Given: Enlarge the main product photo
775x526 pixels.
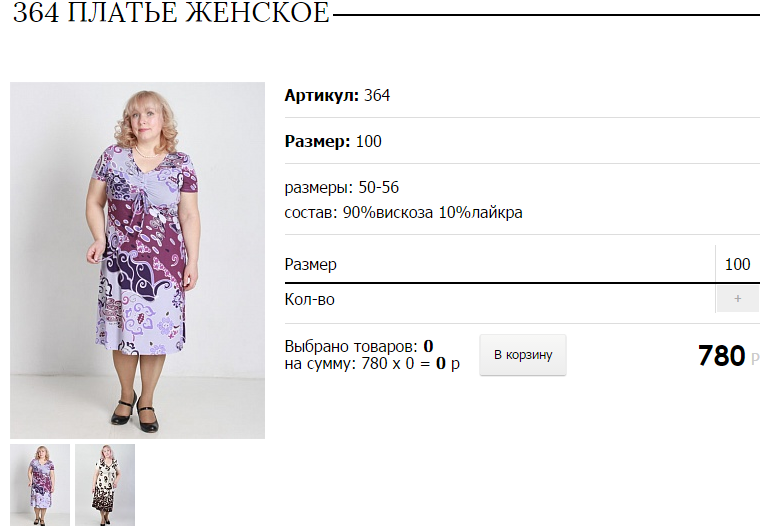Looking at the screenshot, I should coord(137,260).
